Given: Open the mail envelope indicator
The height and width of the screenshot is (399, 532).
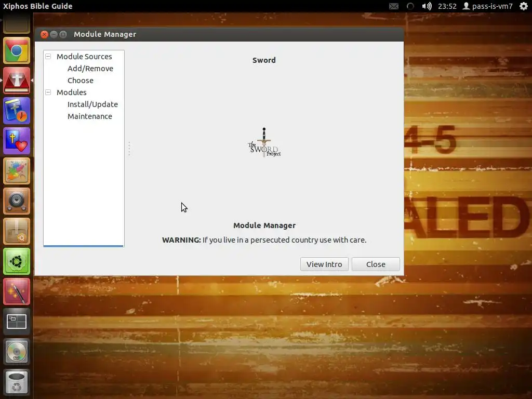Looking at the screenshot, I should click(x=394, y=6).
